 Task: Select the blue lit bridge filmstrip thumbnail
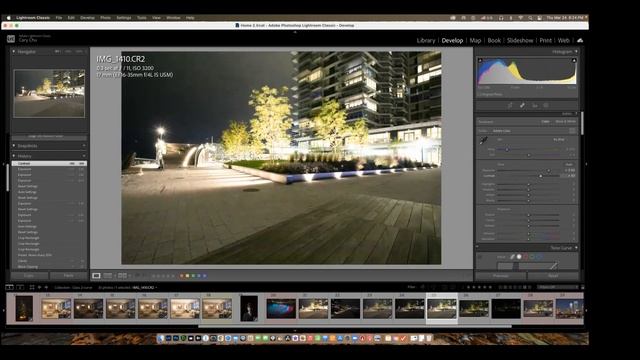point(281,309)
